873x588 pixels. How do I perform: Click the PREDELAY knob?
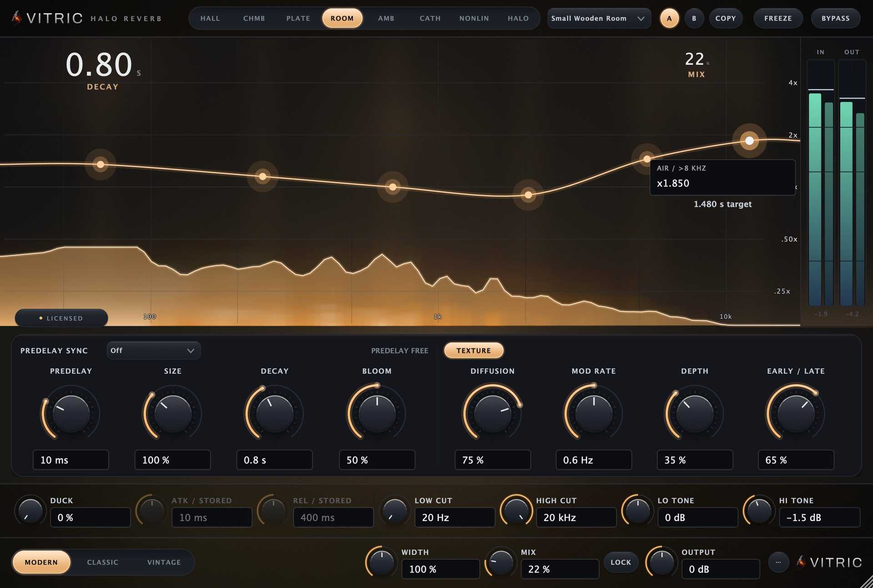pyautogui.click(x=71, y=413)
